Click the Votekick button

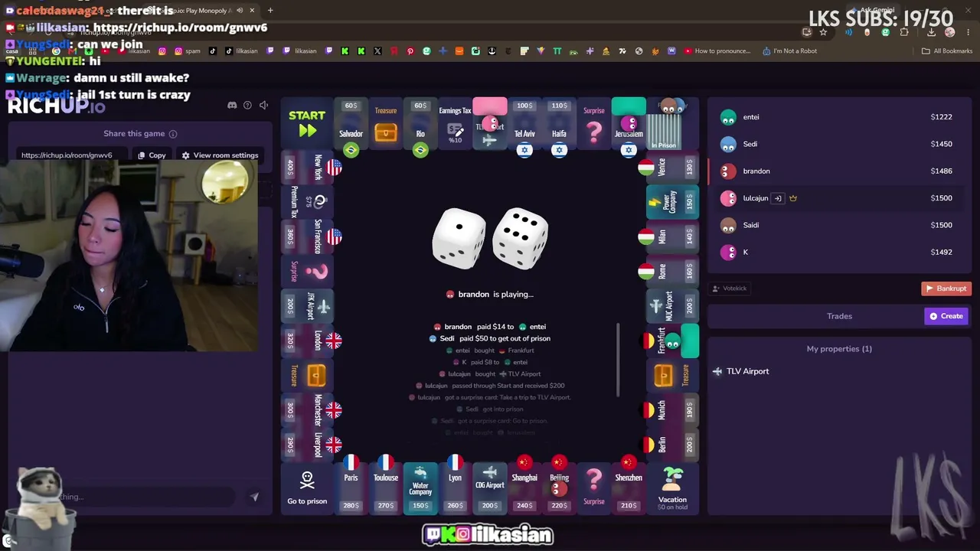pos(730,289)
